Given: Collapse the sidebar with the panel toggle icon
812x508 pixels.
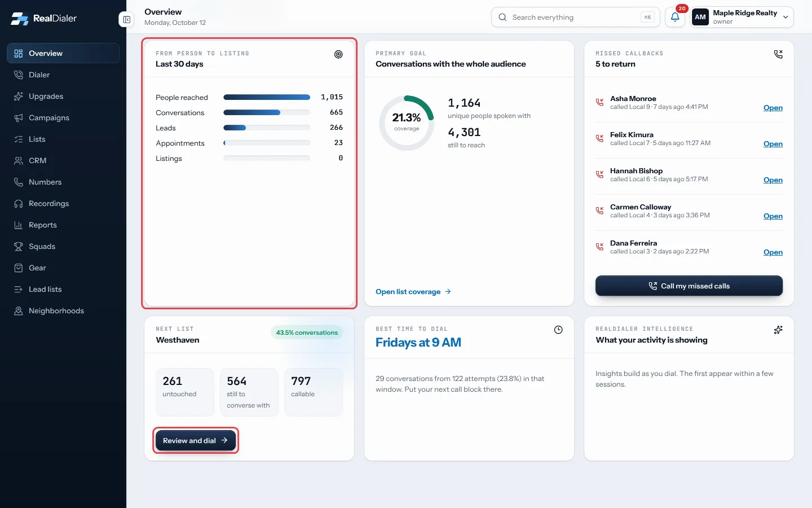Looking at the screenshot, I should [127, 20].
